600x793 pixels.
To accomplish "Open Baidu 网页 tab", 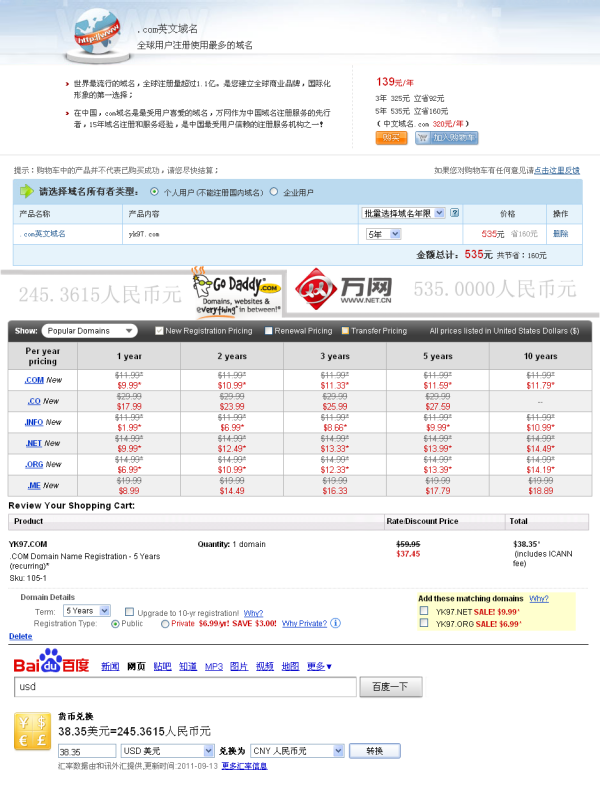I will [x=136, y=667].
